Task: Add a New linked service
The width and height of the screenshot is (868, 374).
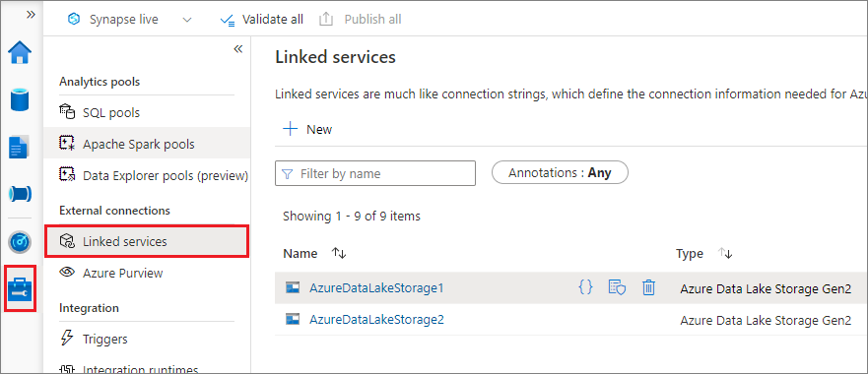Action: pyautogui.click(x=307, y=130)
